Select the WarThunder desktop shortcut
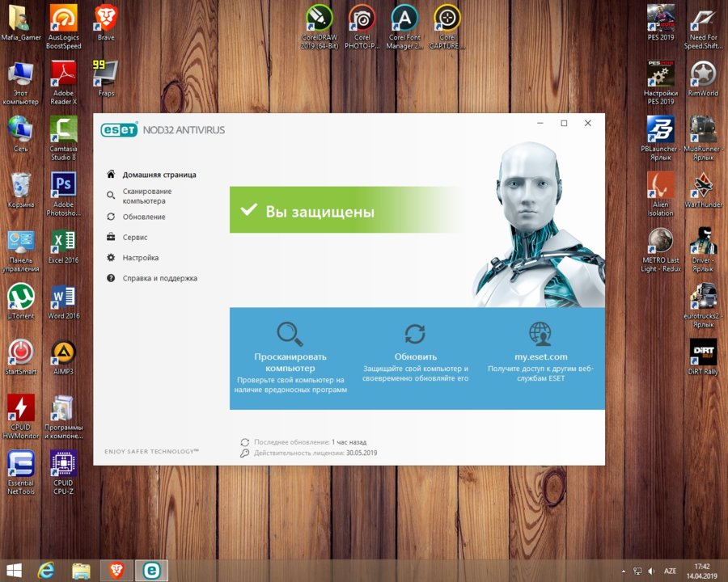This screenshot has width=728, height=582. point(703,190)
